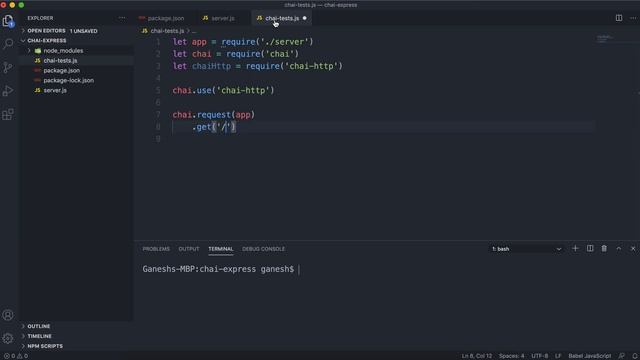This screenshot has width=640, height=360.
Task: Open the notifications bell icon
Action: point(635,356)
